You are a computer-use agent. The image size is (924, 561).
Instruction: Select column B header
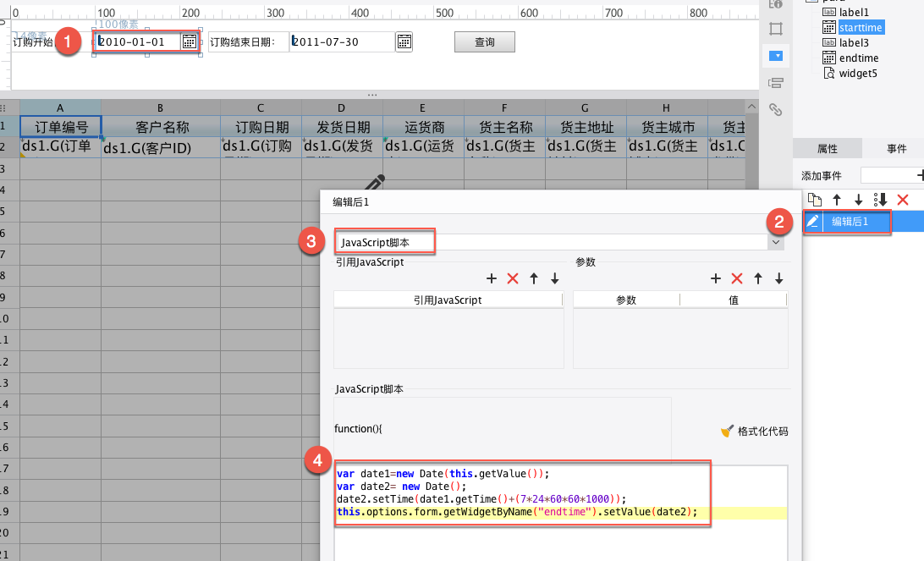160,107
